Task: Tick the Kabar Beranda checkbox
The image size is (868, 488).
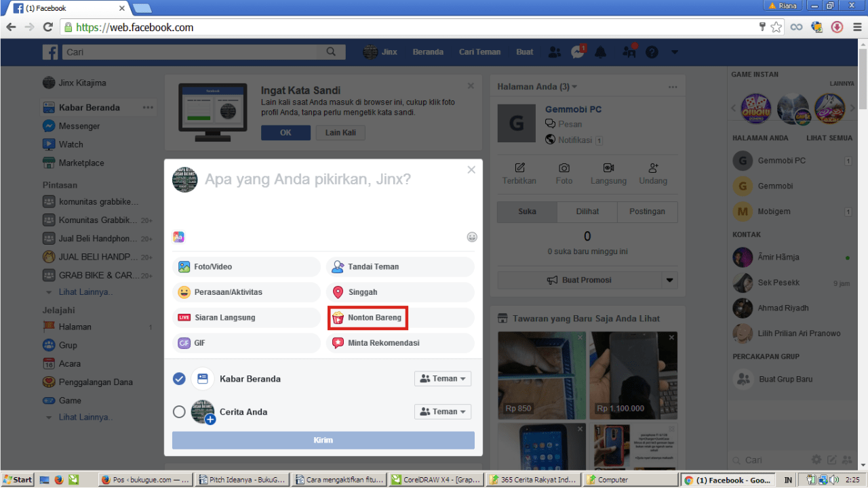Action: (x=179, y=379)
